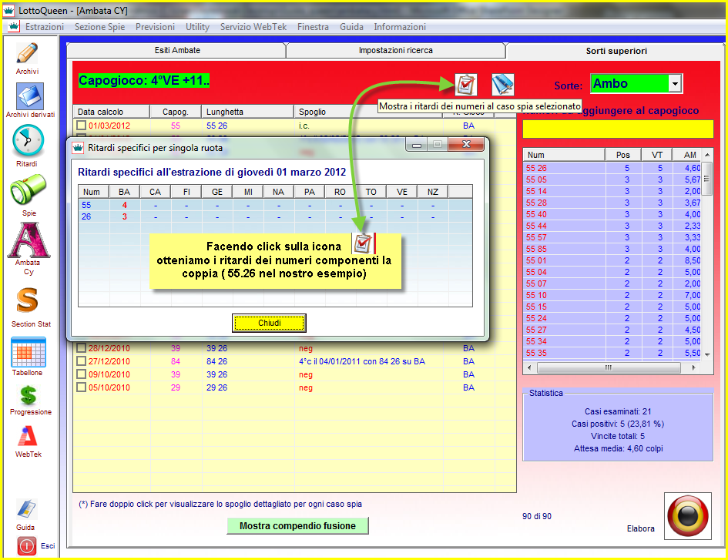Tick the checkbox for 05/10/2010 row
728x560 pixels.
(x=81, y=387)
